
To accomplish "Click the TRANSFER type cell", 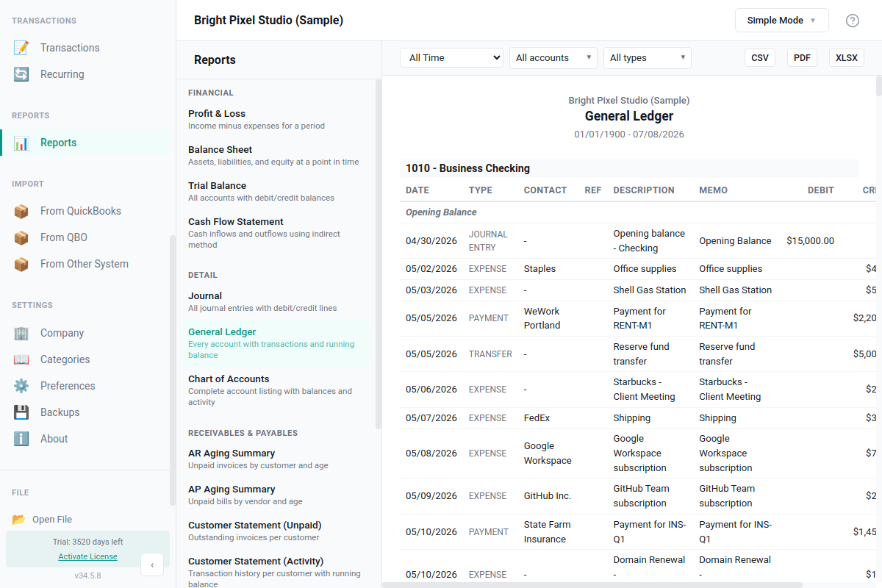I will (x=490, y=354).
